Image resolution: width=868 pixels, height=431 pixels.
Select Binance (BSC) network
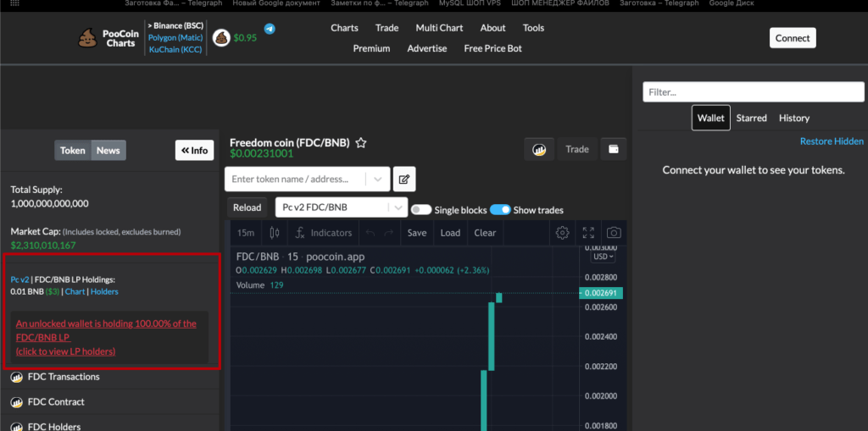[175, 25]
